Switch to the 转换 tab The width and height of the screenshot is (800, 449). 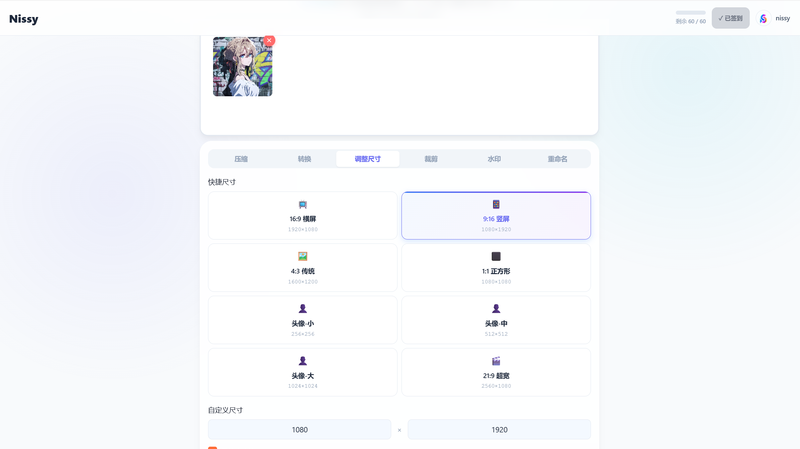[x=304, y=159]
